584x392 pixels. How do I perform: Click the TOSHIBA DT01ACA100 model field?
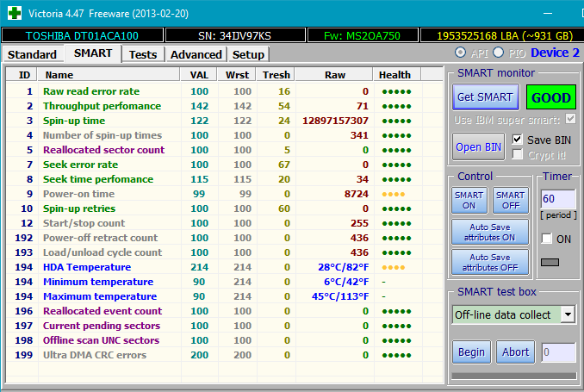(83, 35)
